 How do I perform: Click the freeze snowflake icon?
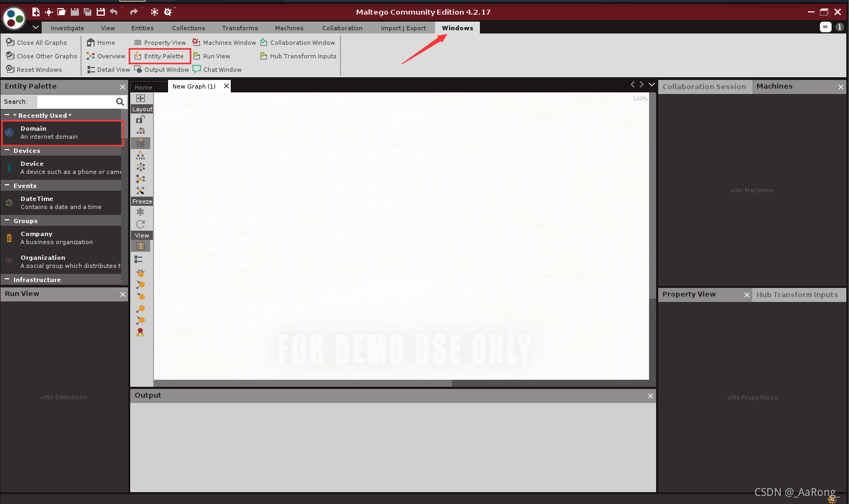click(141, 212)
